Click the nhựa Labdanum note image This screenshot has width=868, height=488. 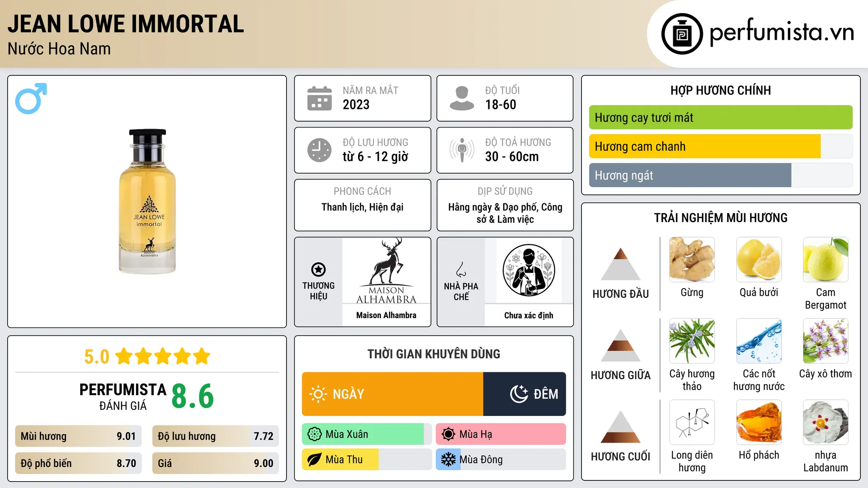coord(826,422)
